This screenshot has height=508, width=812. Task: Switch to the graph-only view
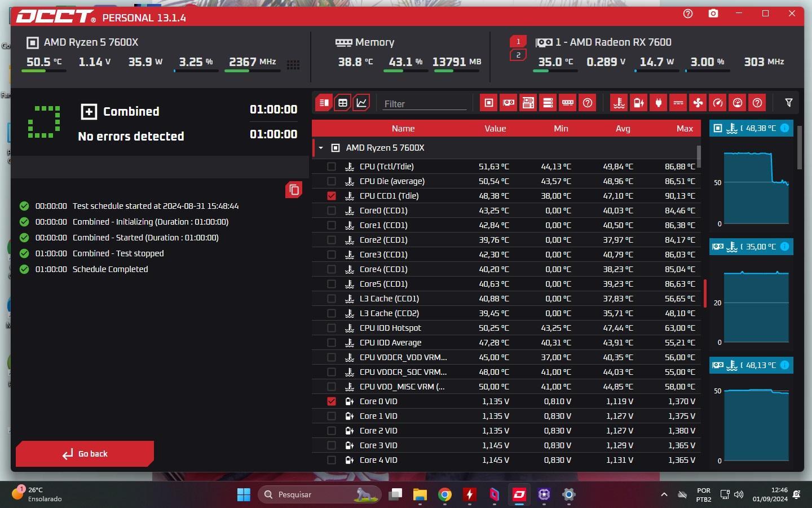tap(361, 103)
